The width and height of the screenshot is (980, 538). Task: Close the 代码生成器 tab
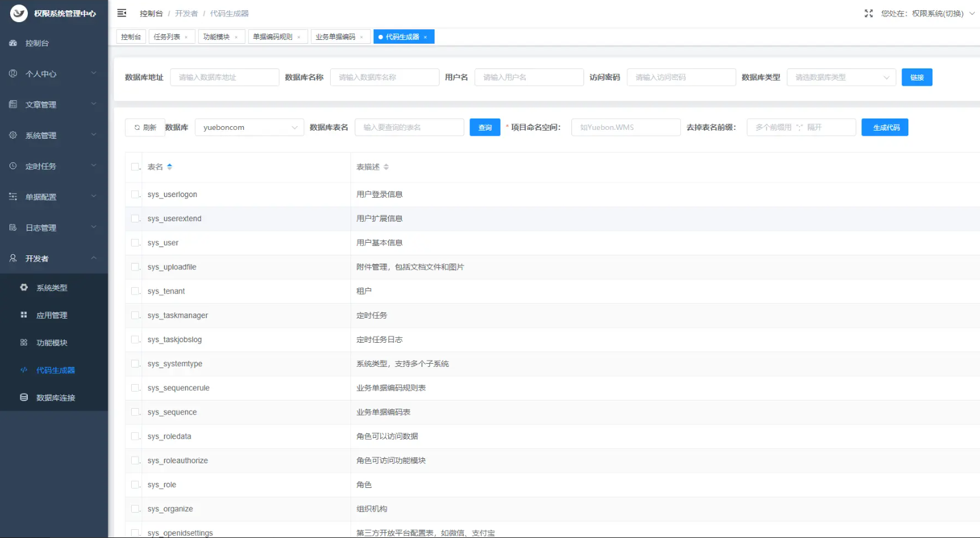425,37
